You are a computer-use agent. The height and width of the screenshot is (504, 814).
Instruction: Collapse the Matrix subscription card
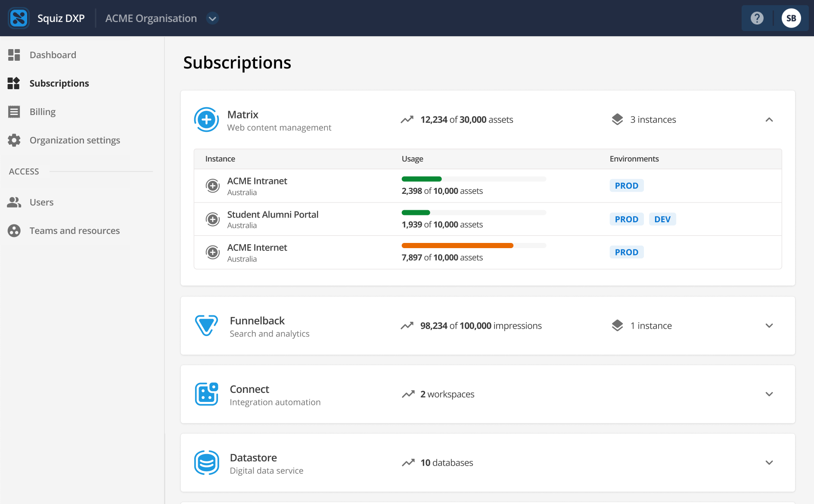pos(769,120)
